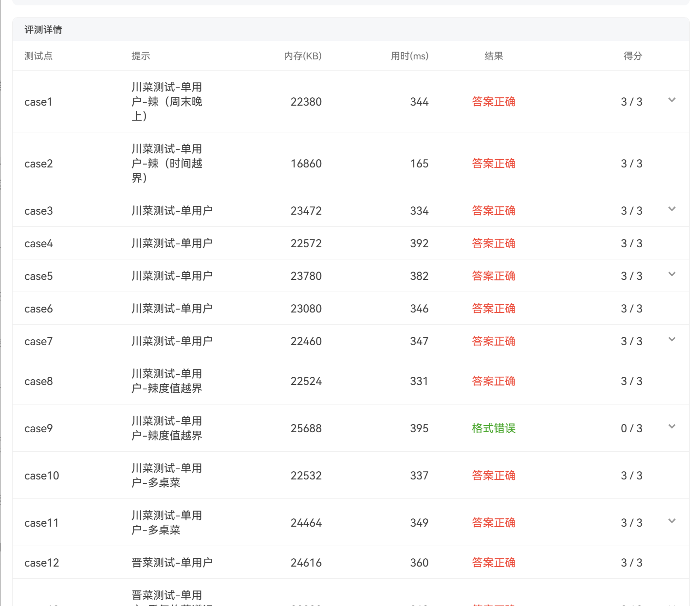Expand case11 row chevron

click(672, 521)
